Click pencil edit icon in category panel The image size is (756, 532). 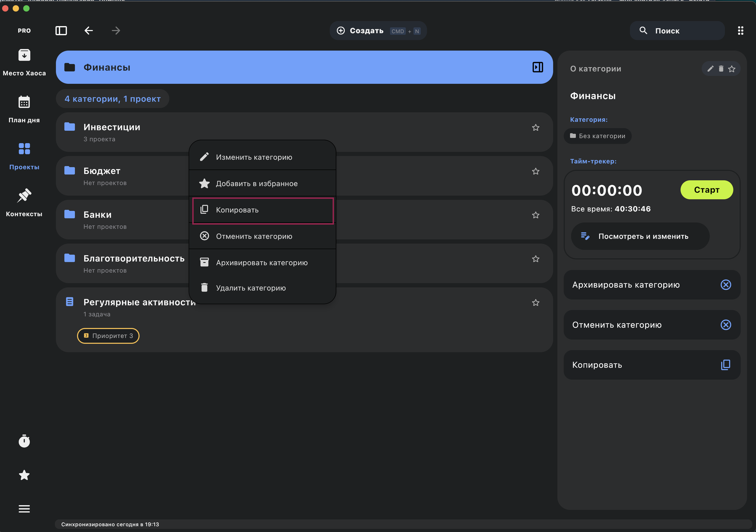tap(710, 69)
